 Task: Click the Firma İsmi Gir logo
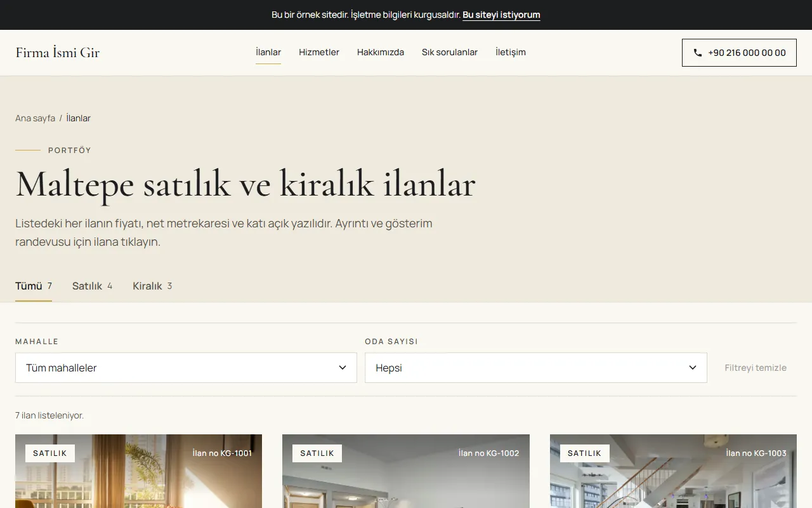click(58, 53)
